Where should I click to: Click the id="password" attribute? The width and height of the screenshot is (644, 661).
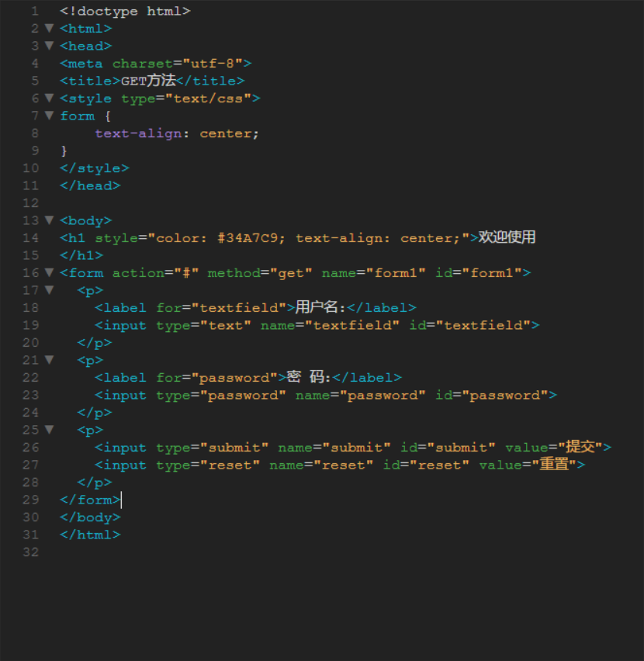coord(491,396)
